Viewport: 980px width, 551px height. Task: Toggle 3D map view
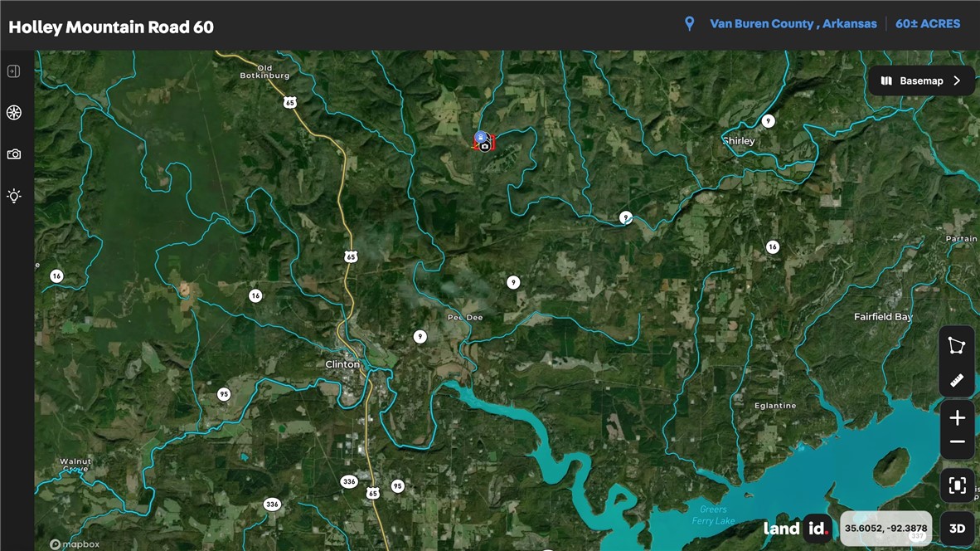coord(957,529)
